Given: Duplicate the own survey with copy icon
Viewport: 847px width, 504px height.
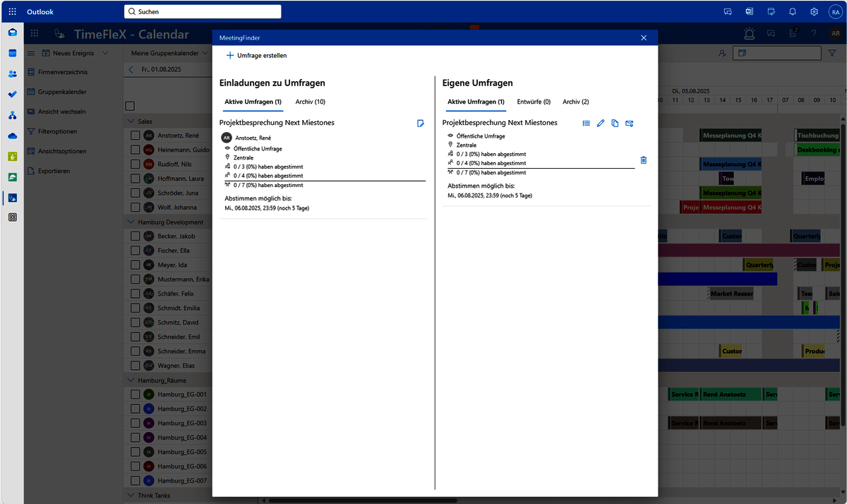Looking at the screenshot, I should pos(615,124).
